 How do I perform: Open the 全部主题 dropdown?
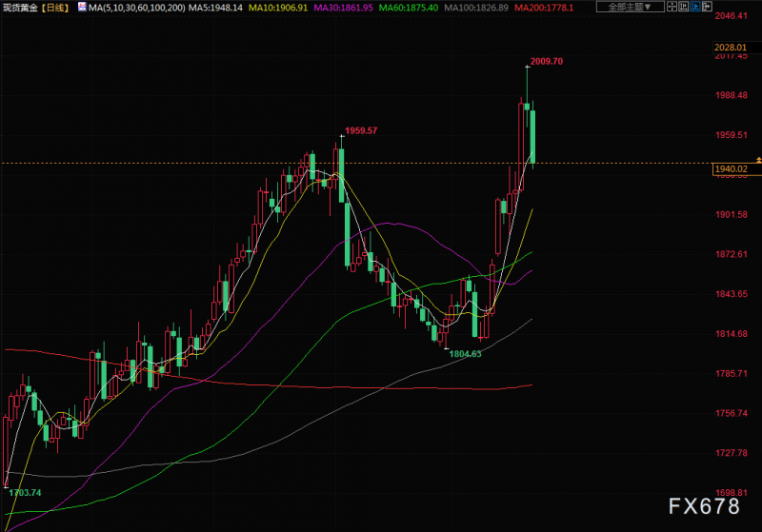point(630,7)
